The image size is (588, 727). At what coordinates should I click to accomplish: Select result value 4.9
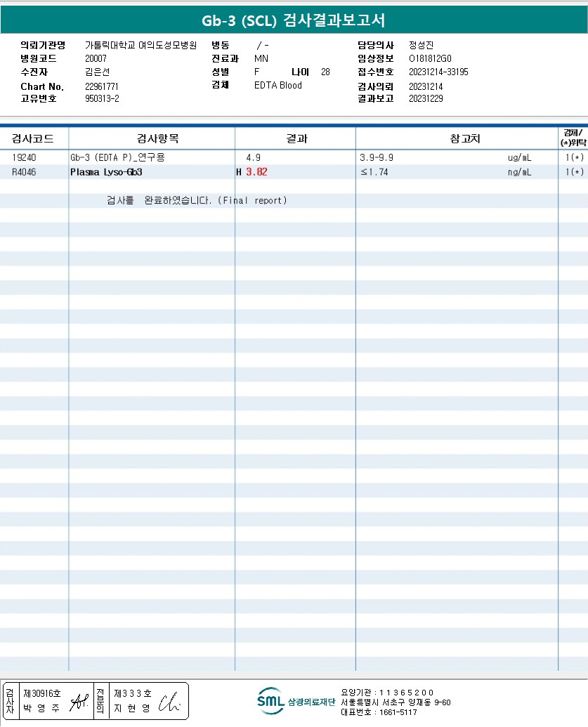(253, 157)
